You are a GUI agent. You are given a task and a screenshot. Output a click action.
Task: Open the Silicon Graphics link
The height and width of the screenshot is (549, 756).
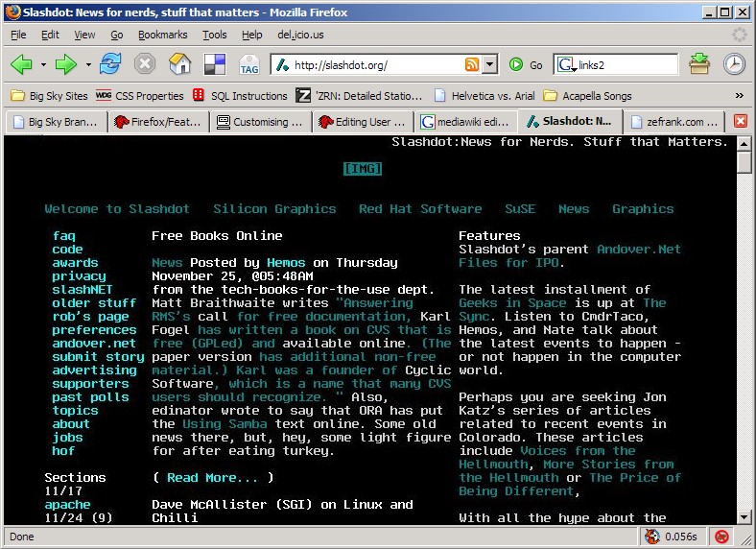(x=274, y=209)
